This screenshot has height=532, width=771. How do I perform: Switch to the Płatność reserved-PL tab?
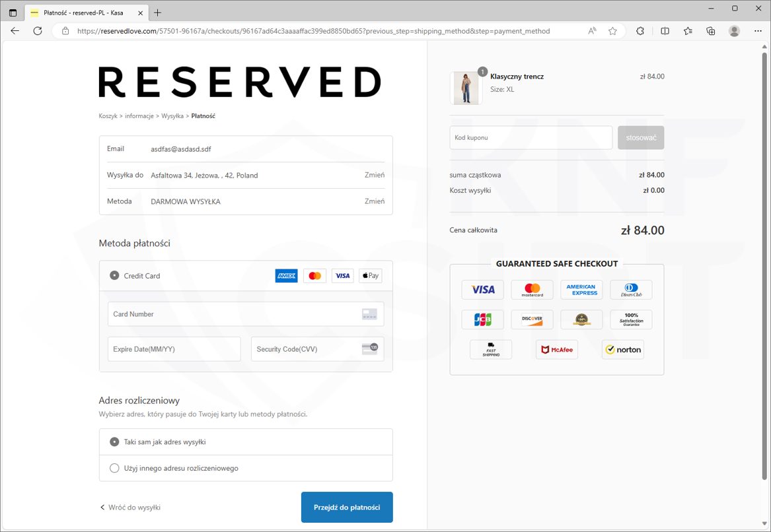[83, 13]
